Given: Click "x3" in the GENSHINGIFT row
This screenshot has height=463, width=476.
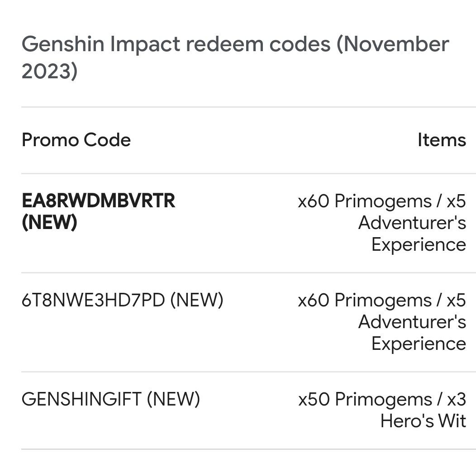Looking at the screenshot, I should [456, 400].
